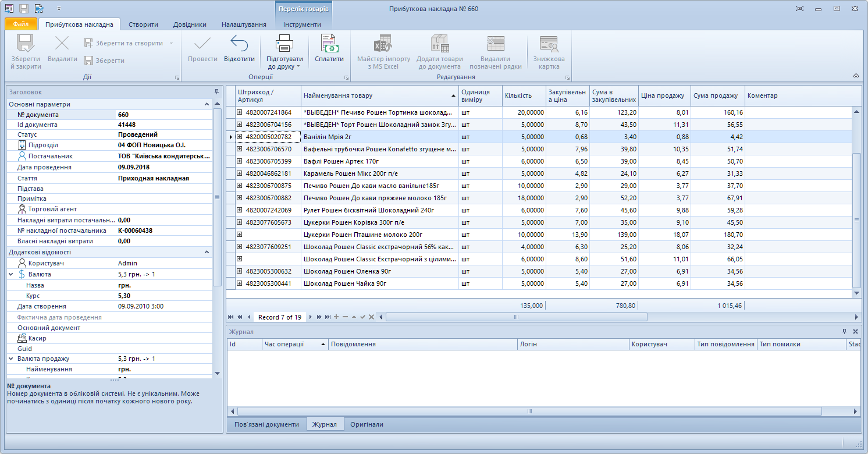
Task: Go to the first record in navigator
Action: click(231, 317)
